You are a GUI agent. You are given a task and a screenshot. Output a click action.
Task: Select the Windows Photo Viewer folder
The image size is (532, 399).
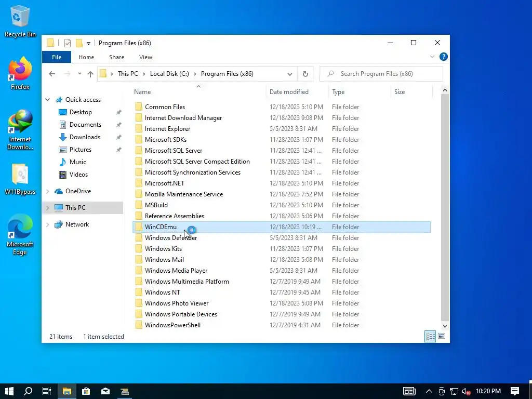coord(282,303)
